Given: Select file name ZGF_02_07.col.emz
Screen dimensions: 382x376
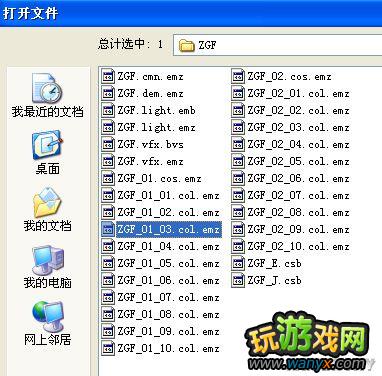Looking at the screenshot, I should [x=298, y=196].
